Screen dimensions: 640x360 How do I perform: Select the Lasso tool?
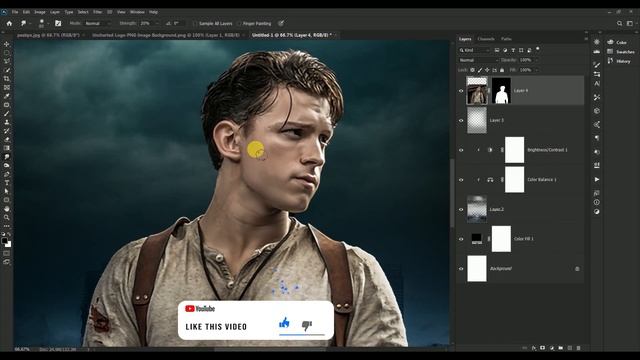click(x=7, y=61)
